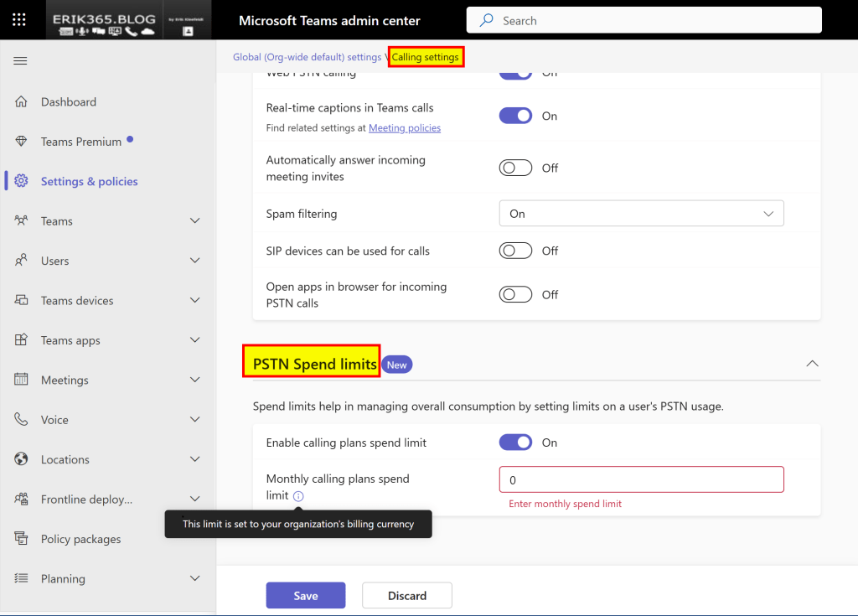Viewport: 858px width, 616px height.
Task: Open the app launcher waffle icon
Action: point(20,20)
